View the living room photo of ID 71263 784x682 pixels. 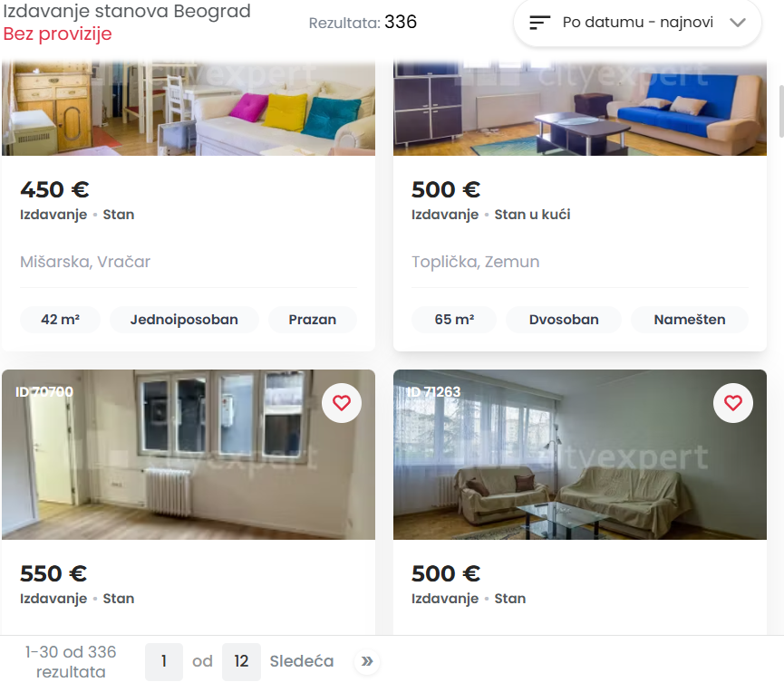click(x=580, y=455)
